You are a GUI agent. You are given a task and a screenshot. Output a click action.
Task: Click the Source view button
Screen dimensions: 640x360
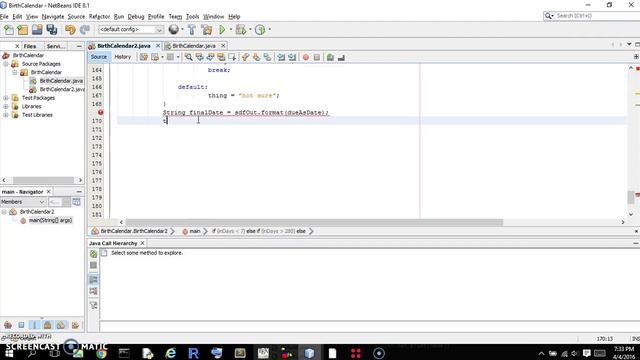coord(99,57)
